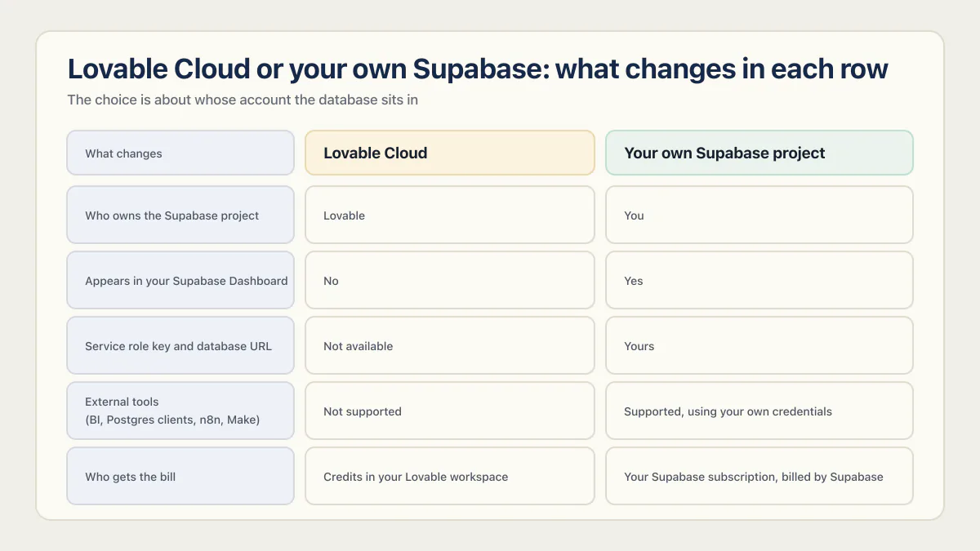Click the 'Who owns the Supabase project' row label

click(x=180, y=215)
